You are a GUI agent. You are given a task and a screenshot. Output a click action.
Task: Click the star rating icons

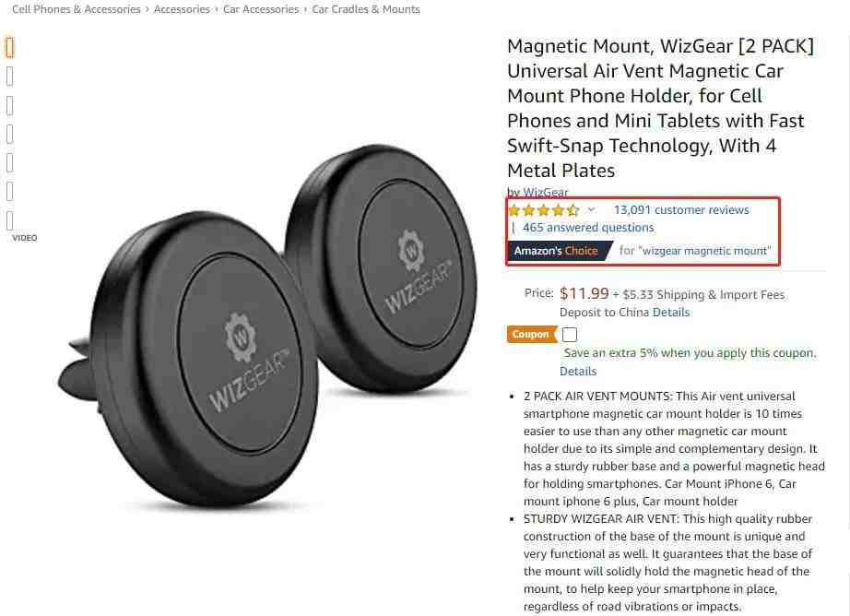point(544,210)
